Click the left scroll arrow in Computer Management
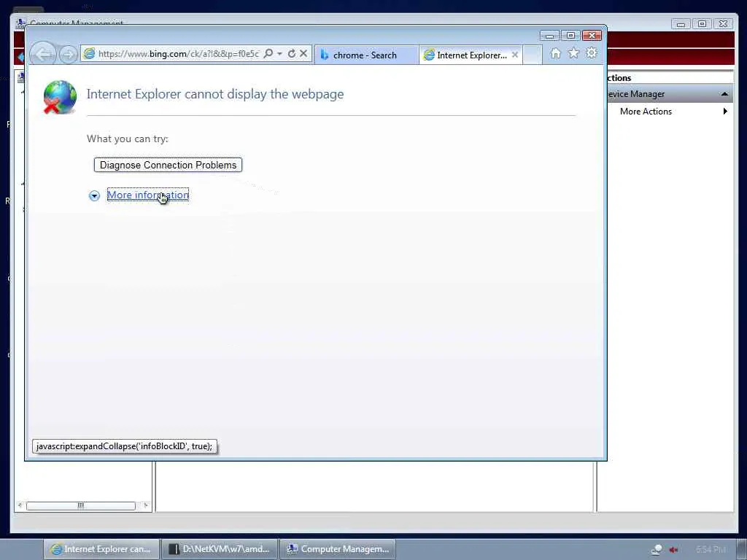The image size is (747, 560). (x=20, y=505)
